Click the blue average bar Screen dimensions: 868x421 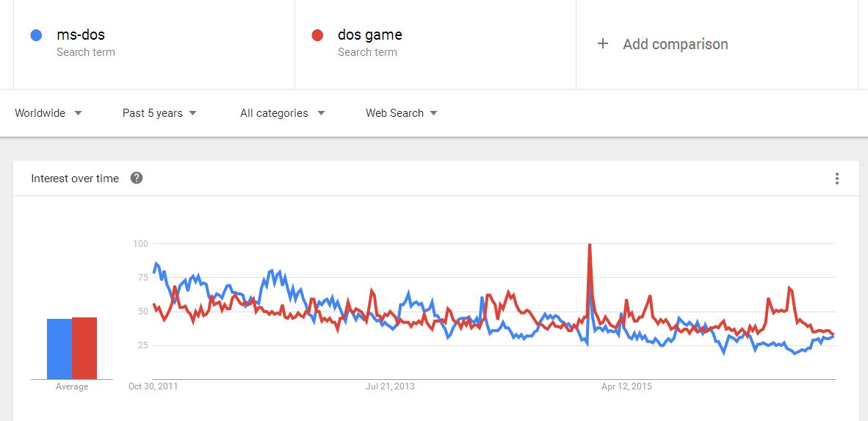point(59,349)
